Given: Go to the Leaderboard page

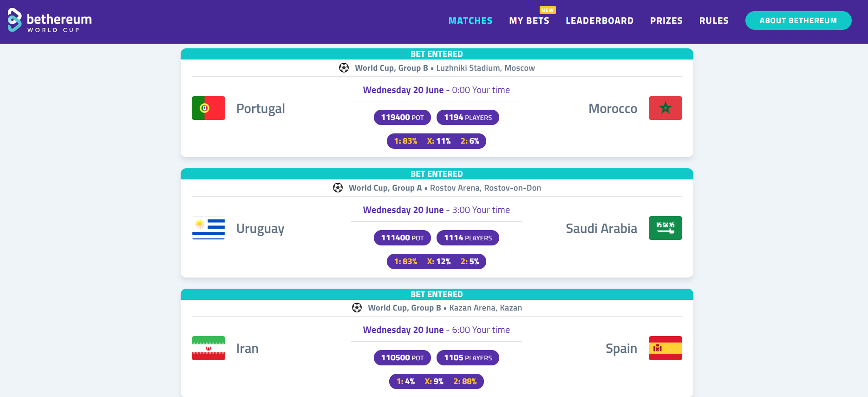Looking at the screenshot, I should pos(600,20).
